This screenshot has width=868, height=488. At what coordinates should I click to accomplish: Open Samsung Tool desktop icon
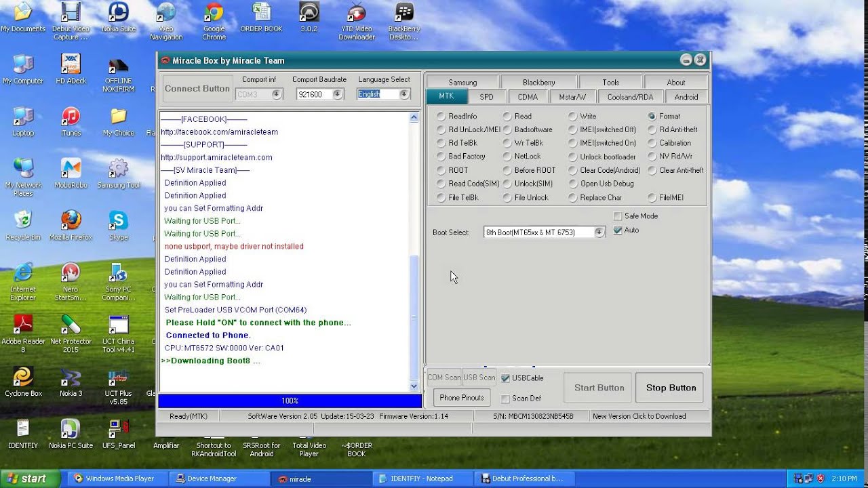(x=118, y=174)
